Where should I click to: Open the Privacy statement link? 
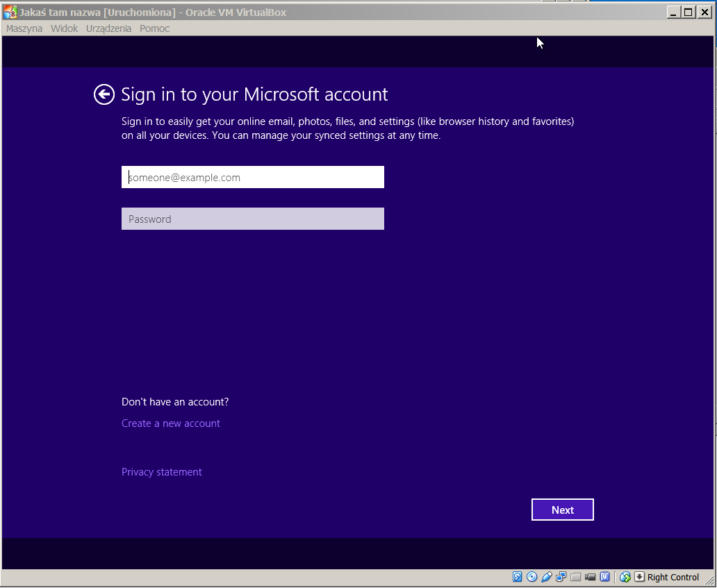click(x=161, y=472)
